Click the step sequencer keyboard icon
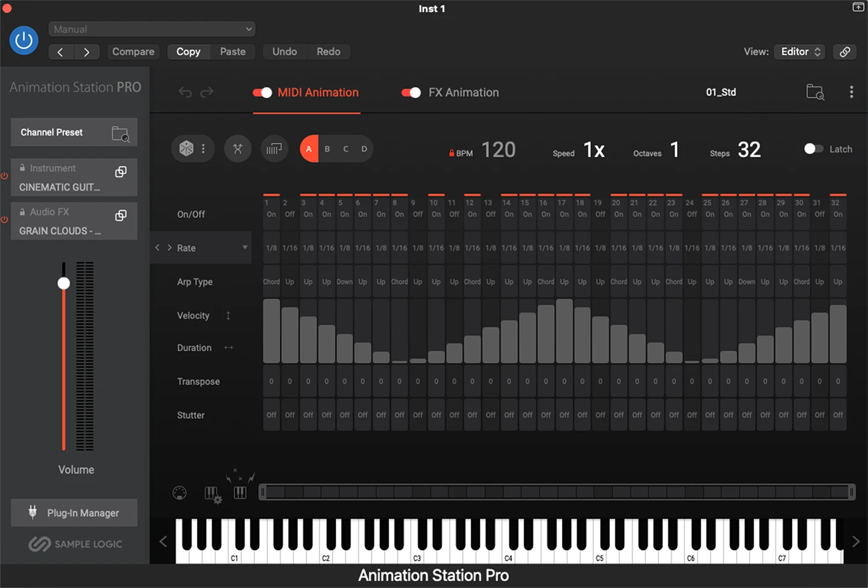868x588 pixels. (274, 149)
